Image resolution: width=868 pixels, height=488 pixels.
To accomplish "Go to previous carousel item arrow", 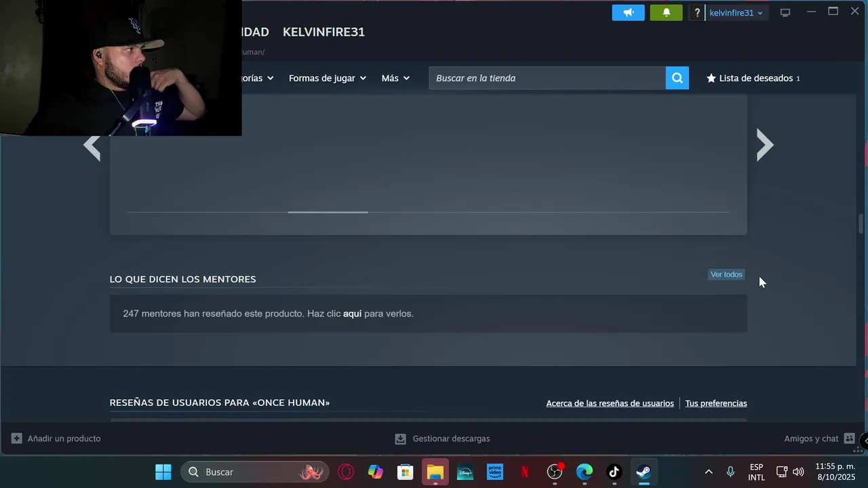I will pos(92,145).
